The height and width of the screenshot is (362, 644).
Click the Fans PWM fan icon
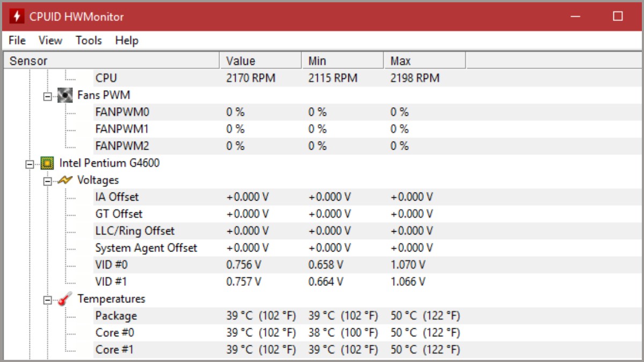[x=65, y=95]
